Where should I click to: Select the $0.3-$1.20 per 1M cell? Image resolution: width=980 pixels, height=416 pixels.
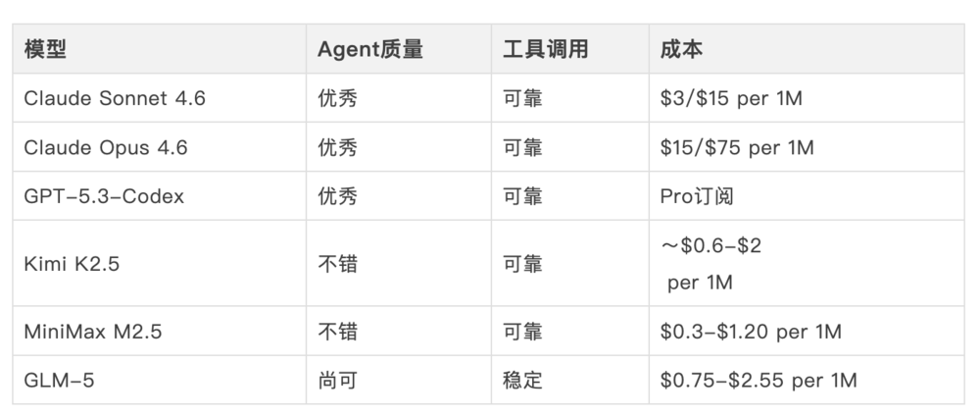click(x=751, y=332)
